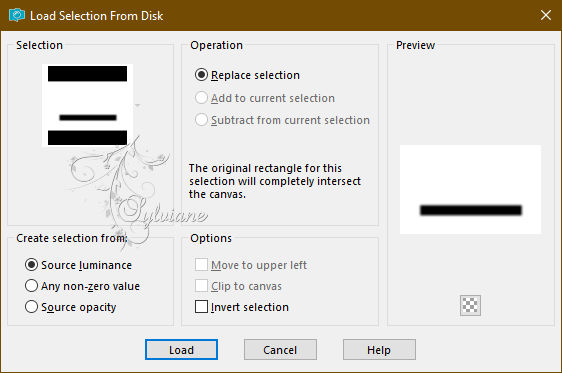Toggle Clip to canvas checkbox

pyautogui.click(x=201, y=286)
